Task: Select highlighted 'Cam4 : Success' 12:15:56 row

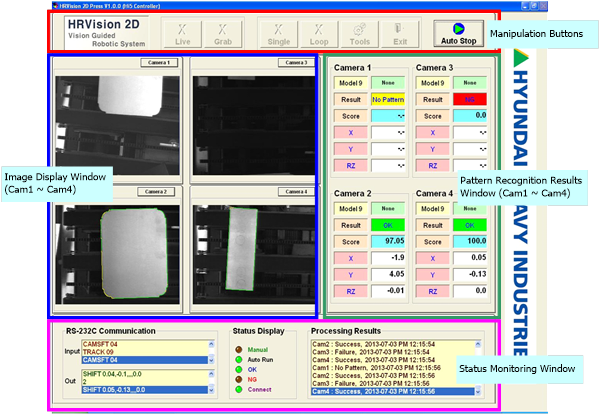Action: [x=393, y=391]
